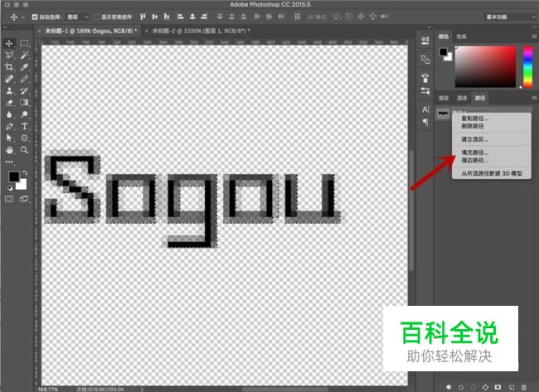The height and width of the screenshot is (392, 539).
Task: Switch to the 未标题-1 Sogou document tab
Action: coord(88,31)
